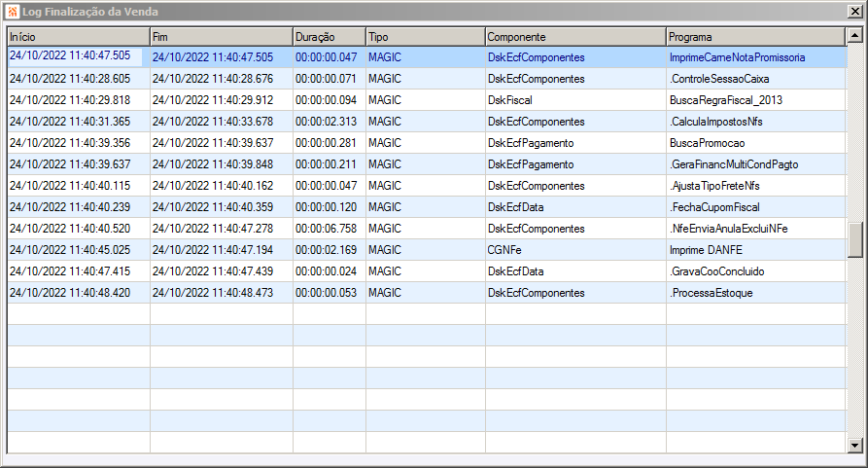Click the Programa column header
Viewport: 868px width, 468px height.
tap(756, 37)
